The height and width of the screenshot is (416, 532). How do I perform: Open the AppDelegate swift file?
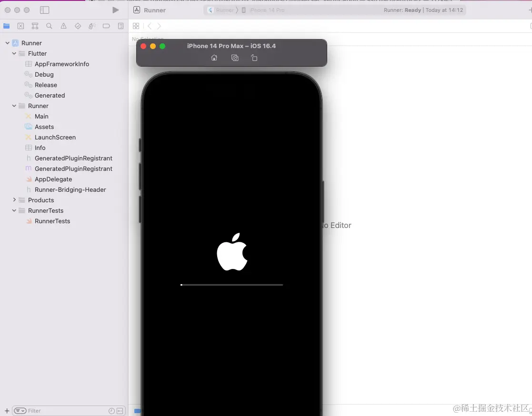click(53, 179)
